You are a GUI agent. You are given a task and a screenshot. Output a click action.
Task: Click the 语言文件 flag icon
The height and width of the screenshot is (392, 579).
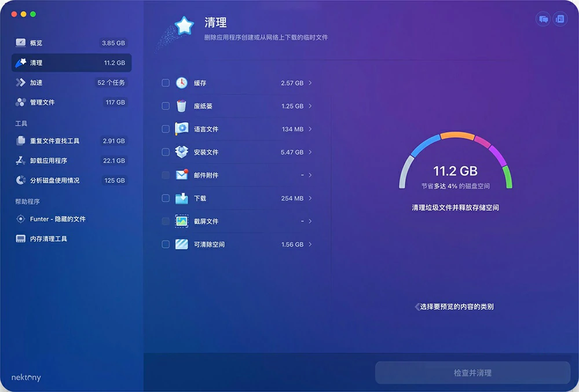click(x=182, y=129)
